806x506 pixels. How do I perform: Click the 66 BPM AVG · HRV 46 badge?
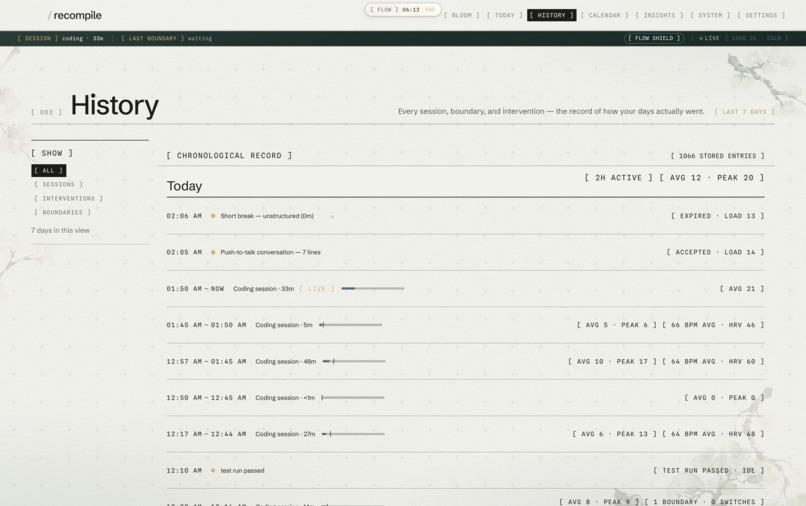pyautogui.click(x=713, y=325)
